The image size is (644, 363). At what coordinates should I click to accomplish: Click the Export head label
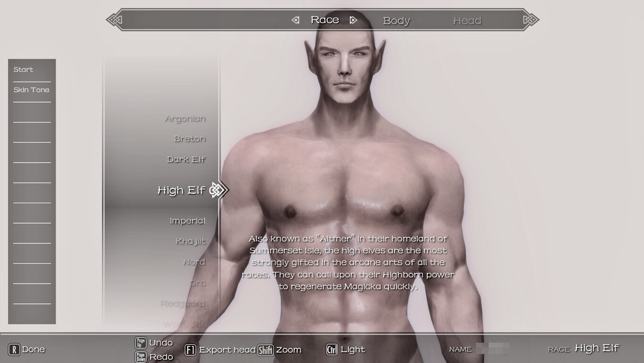click(227, 350)
